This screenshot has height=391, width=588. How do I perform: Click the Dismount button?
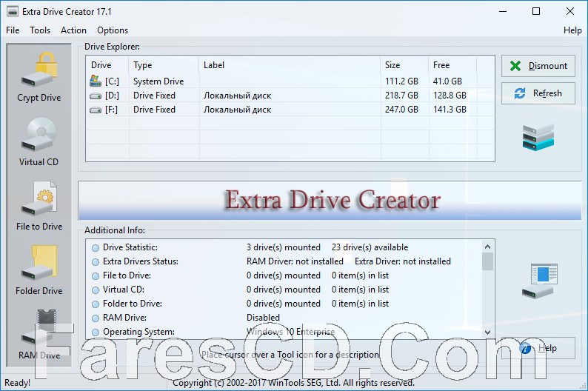[x=538, y=66]
